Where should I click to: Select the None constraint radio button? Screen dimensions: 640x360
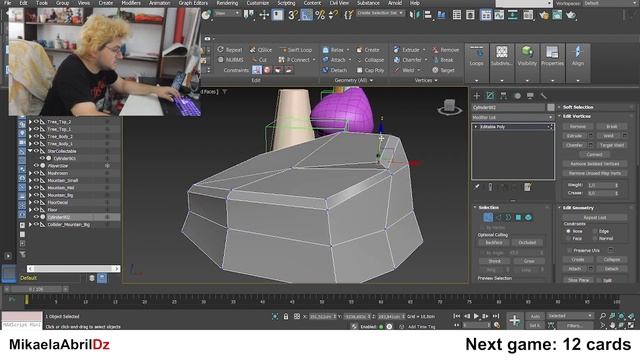click(x=569, y=231)
